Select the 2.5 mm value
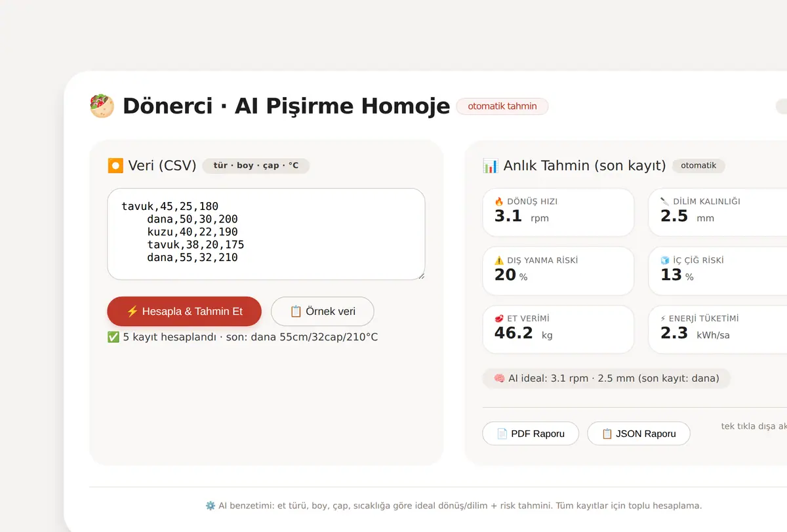The image size is (787, 532). [687, 216]
